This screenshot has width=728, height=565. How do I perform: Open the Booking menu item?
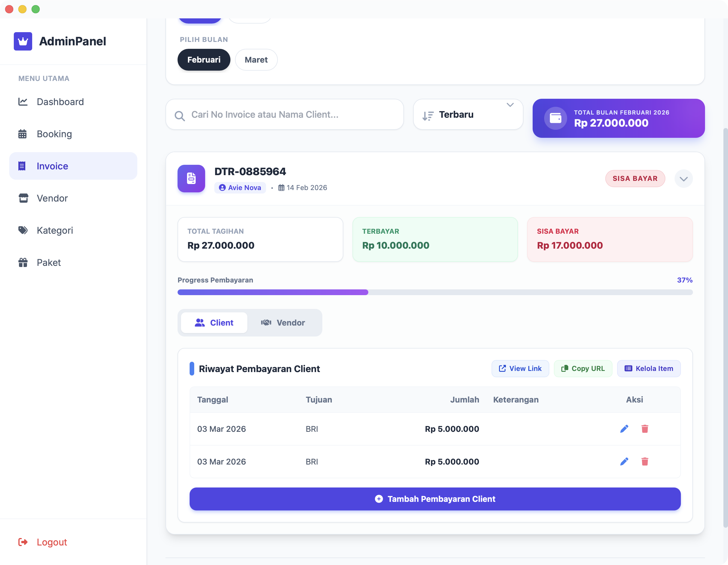pos(54,134)
